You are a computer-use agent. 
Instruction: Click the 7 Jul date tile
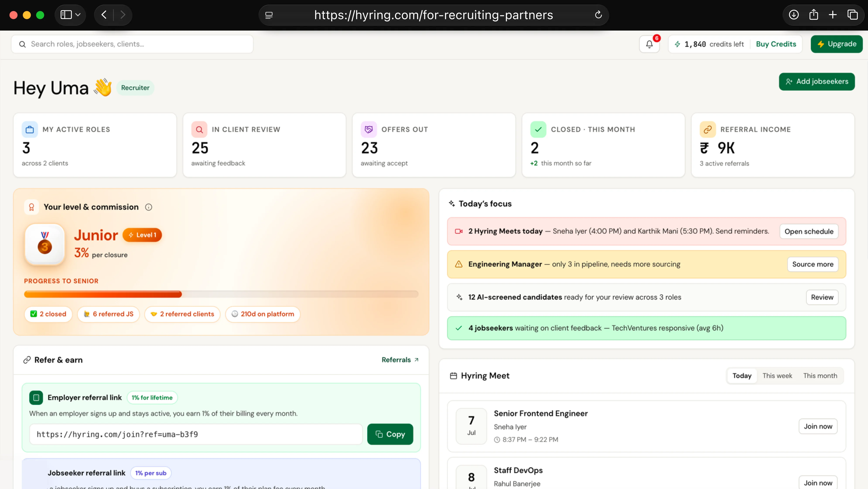click(x=471, y=426)
